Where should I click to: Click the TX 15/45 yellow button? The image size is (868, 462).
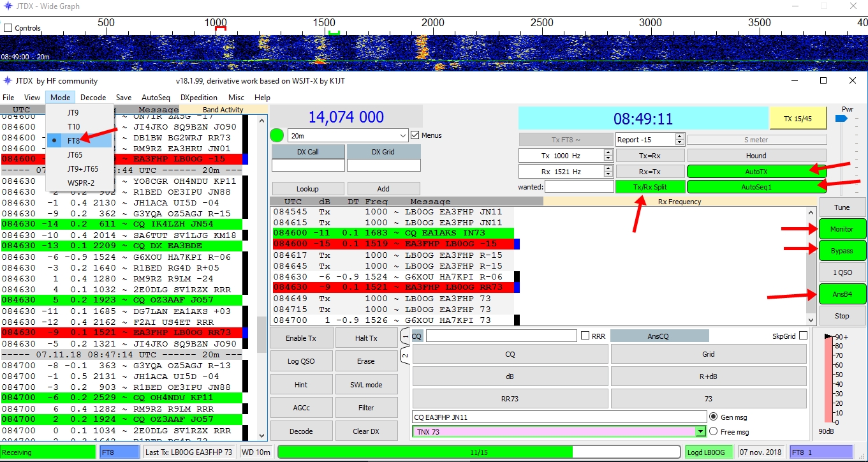(797, 119)
